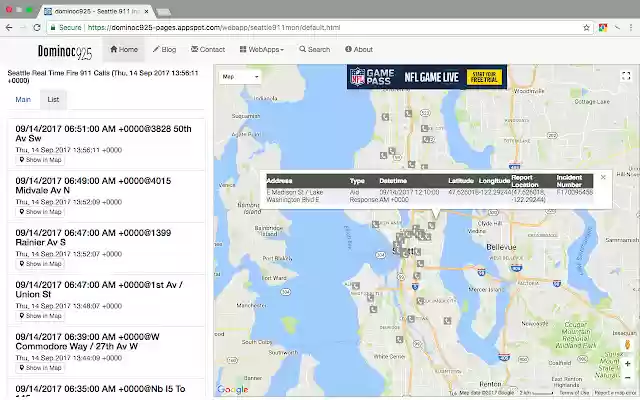The width and height of the screenshot is (640, 400).
Task: Open the Search nav item
Action: (x=314, y=49)
